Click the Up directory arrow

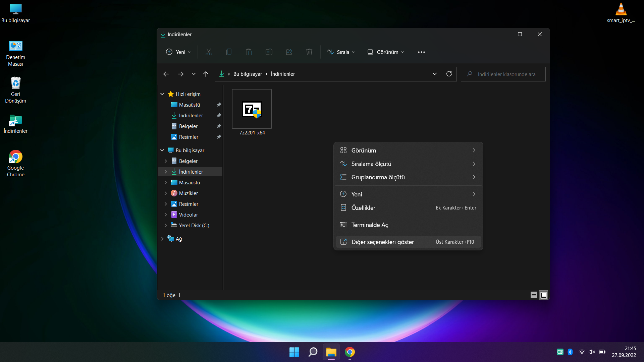click(206, 74)
